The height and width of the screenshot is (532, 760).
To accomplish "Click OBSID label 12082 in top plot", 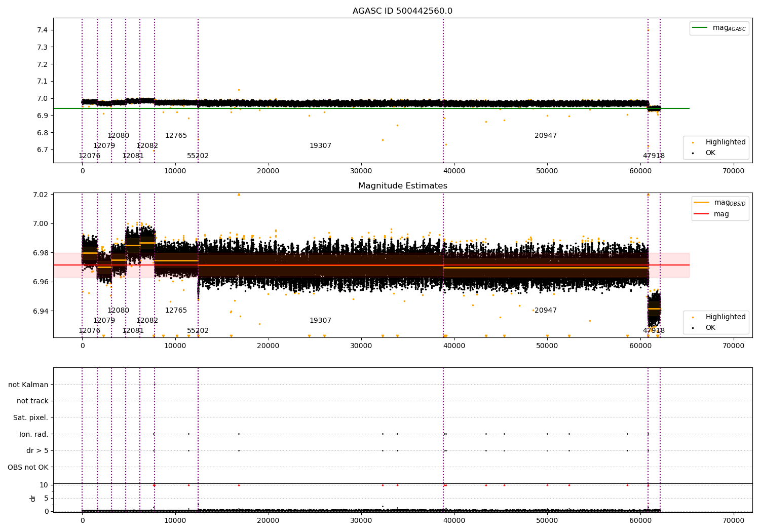I will (x=147, y=146).
